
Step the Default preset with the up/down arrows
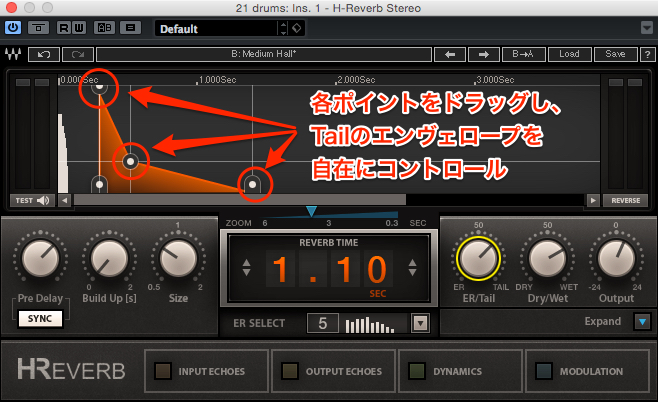283,29
